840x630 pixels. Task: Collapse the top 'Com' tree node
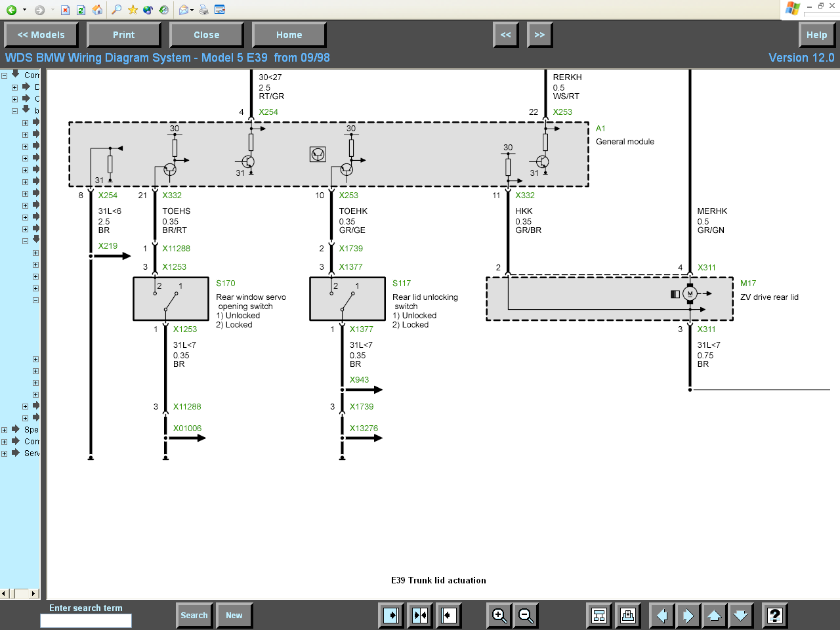4,75
